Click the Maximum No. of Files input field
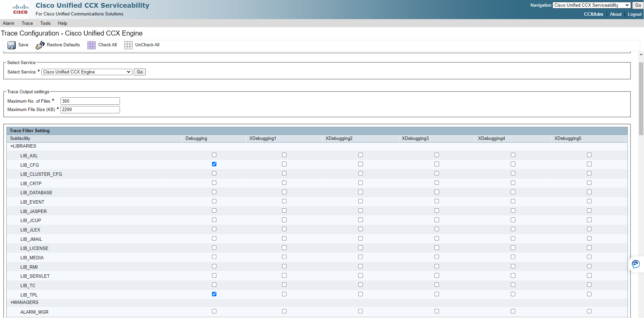This screenshot has height=318, width=644. [90, 101]
